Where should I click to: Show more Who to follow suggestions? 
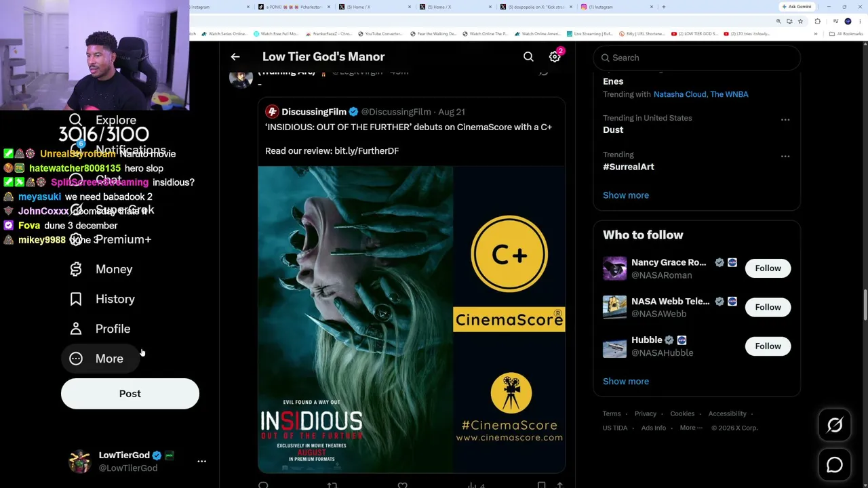click(626, 382)
